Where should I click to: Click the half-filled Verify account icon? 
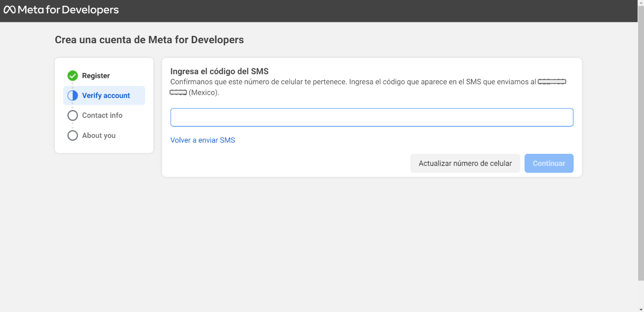(x=73, y=96)
